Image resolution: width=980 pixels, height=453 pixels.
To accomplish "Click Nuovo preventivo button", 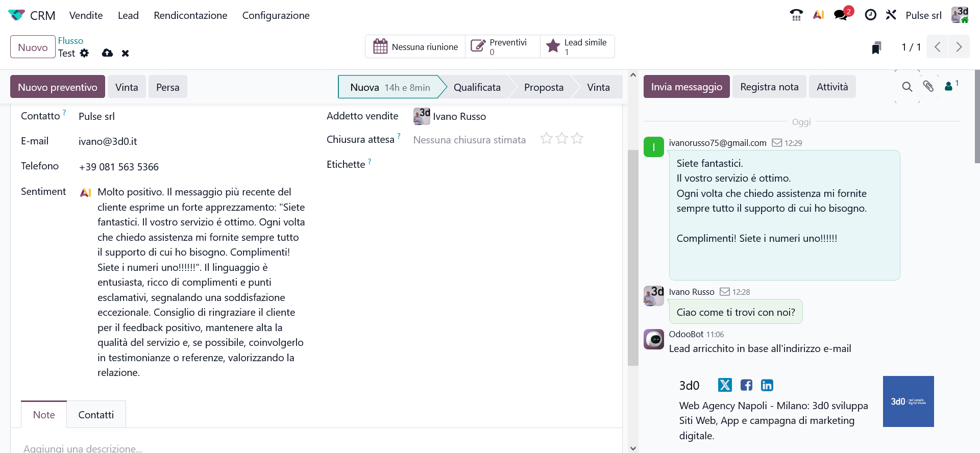I will (x=58, y=87).
